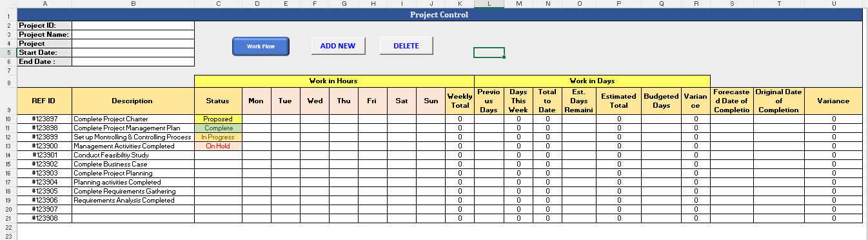Click the Budgeted Days heading

click(x=662, y=101)
